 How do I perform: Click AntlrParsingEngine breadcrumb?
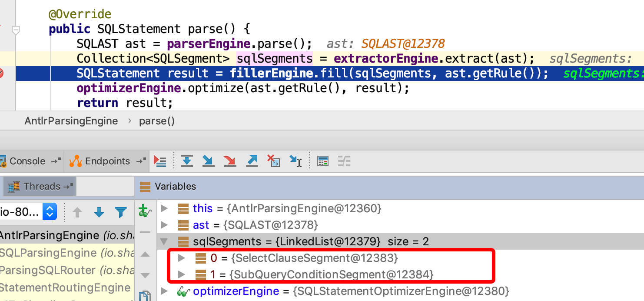[71, 121]
